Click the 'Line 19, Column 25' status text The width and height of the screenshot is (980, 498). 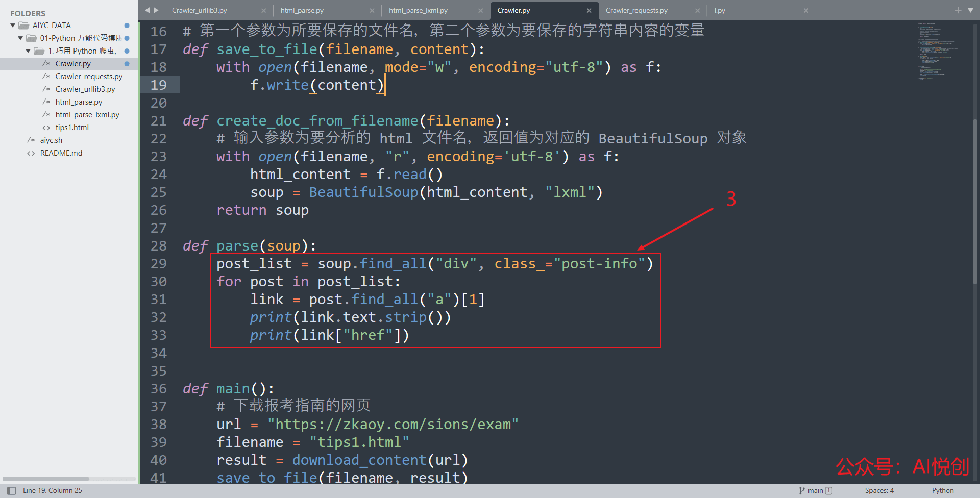coord(53,491)
